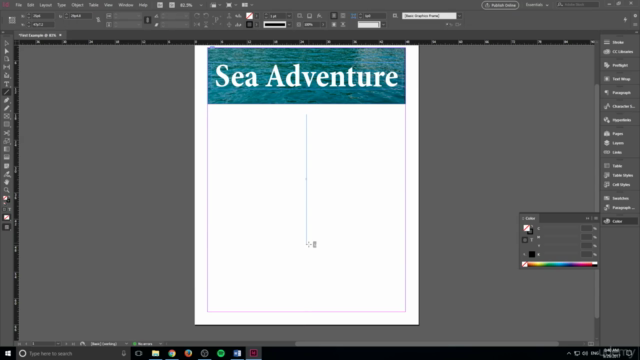
Task: Open the Pages panel
Action: click(x=619, y=133)
